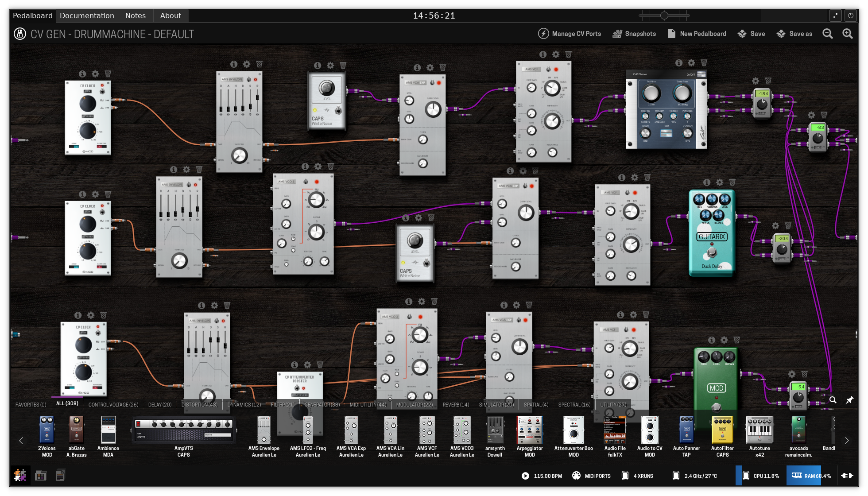Toggle the green MOD pedal footswitch
The image size is (868, 496).
tap(716, 406)
